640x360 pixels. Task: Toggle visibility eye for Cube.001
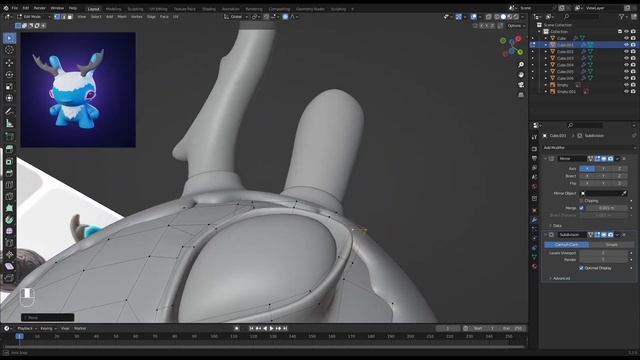626,45
